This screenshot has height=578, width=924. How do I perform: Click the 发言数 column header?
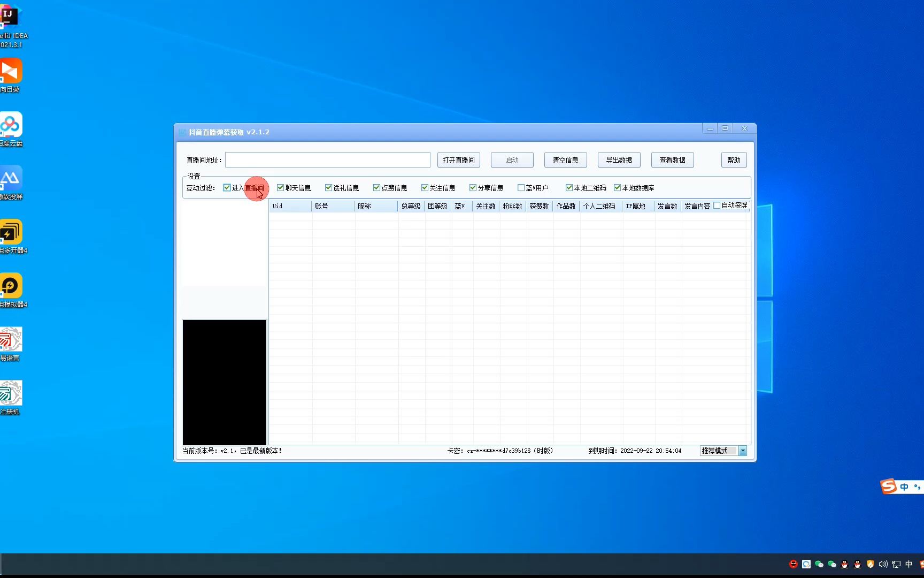[668, 206]
